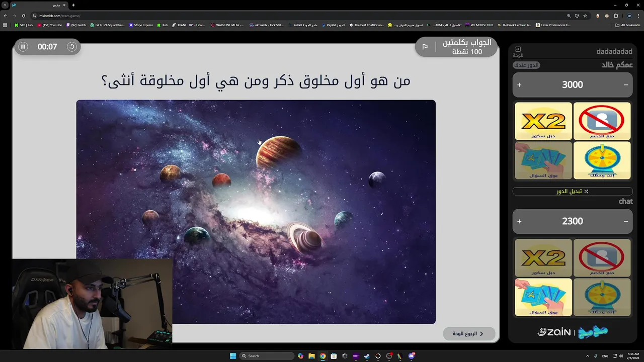Screen dimensions: 644x362
Task: Open Discord from the taskbar
Action: pyautogui.click(x=411, y=356)
